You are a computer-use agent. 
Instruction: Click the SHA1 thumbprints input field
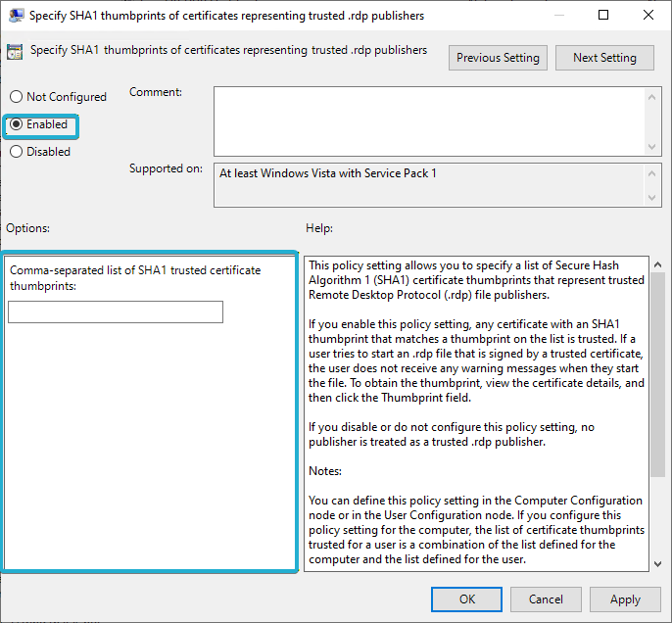(116, 312)
